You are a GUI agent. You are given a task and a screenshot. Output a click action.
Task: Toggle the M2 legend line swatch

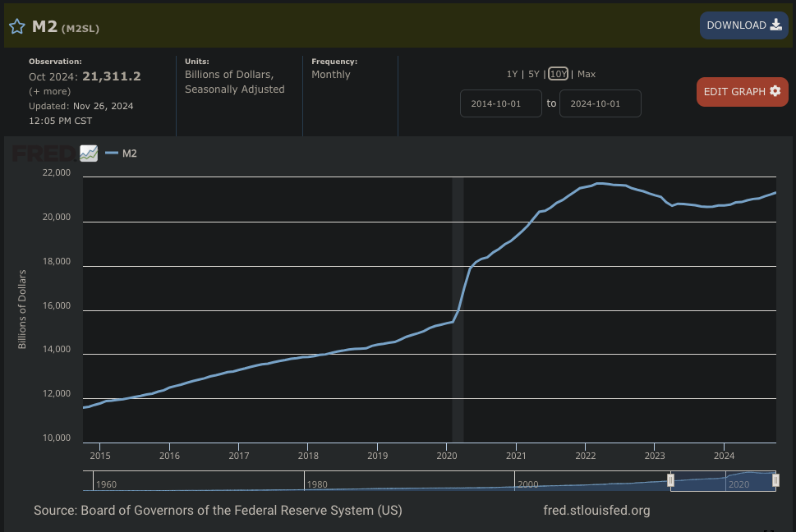click(112, 154)
